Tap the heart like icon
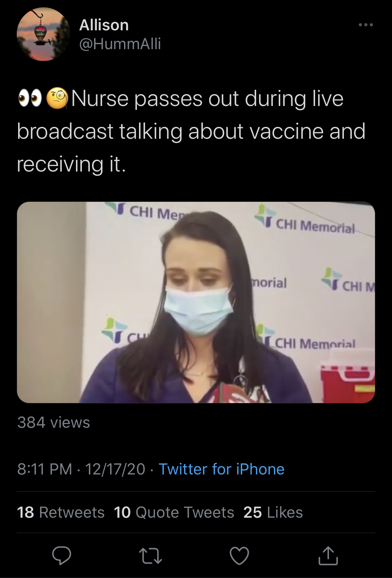392x578 pixels. pos(239,555)
